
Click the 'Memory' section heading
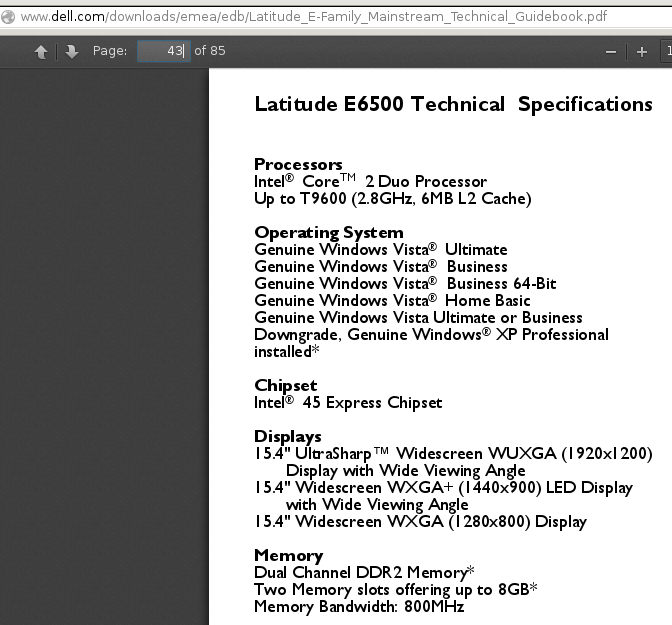click(288, 555)
